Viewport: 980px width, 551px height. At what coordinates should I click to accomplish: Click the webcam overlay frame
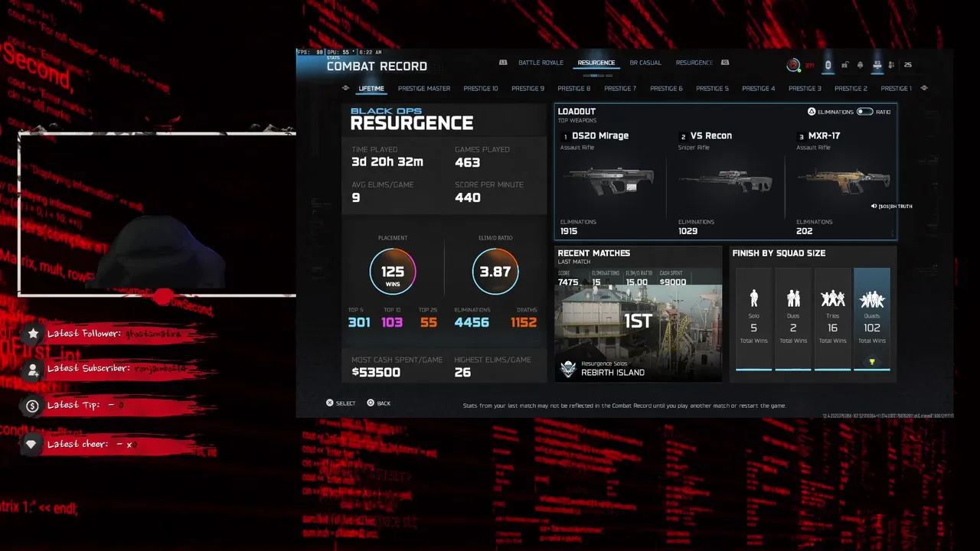pos(157,214)
